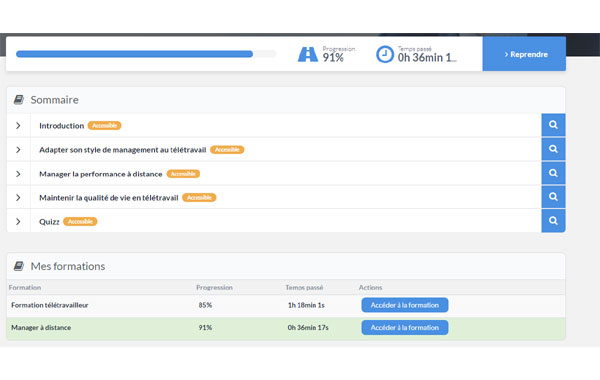Viewport: 600px width, 380px height.
Task: Click the 91% cell in Manager à distance row
Action: 205,328
